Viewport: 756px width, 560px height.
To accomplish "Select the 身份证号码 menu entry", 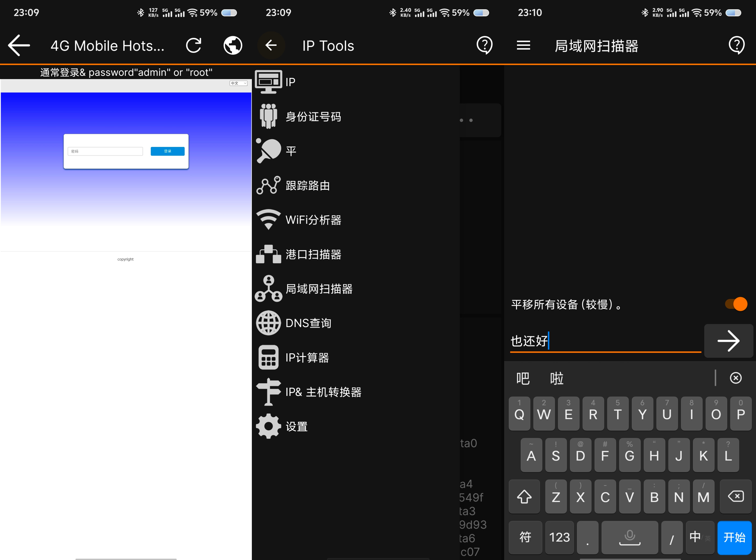I will pyautogui.click(x=313, y=116).
